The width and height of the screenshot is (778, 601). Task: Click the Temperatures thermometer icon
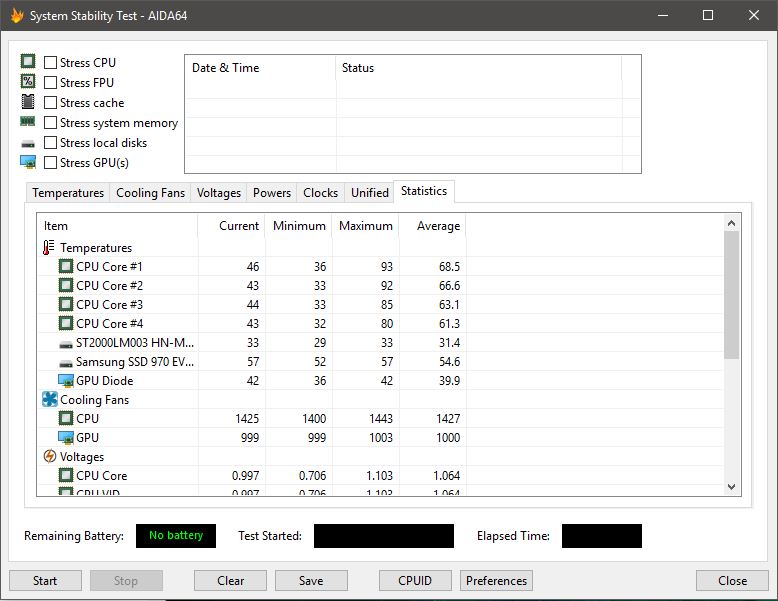(x=50, y=248)
